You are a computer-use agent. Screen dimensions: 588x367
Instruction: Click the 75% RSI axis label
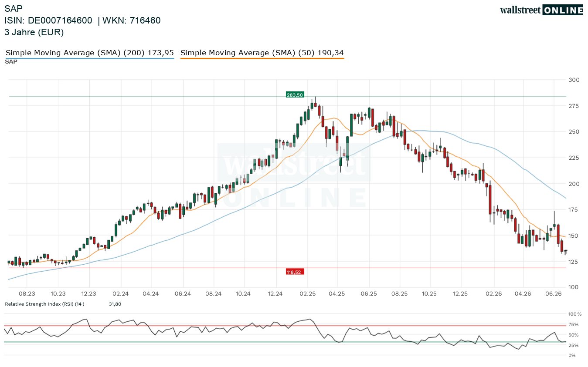(x=573, y=324)
